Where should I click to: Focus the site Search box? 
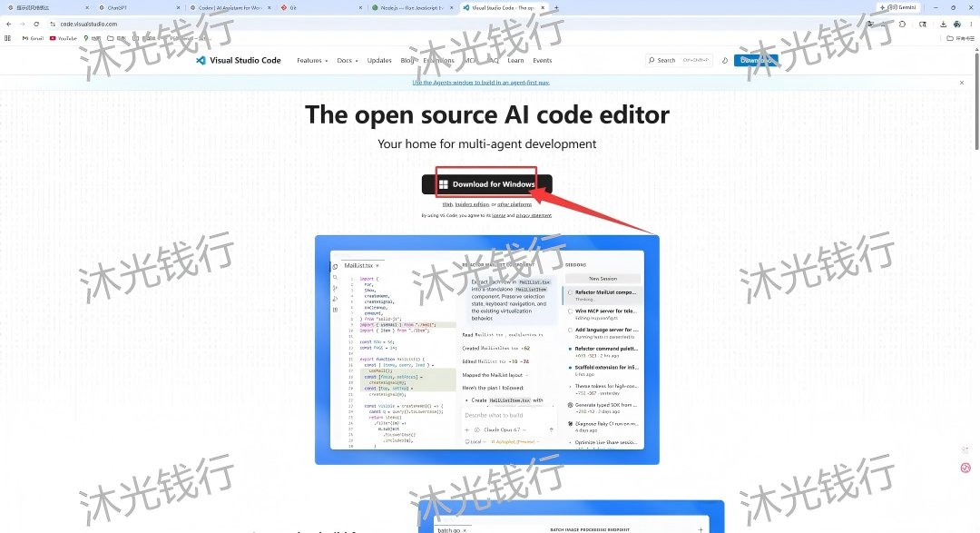(x=679, y=60)
